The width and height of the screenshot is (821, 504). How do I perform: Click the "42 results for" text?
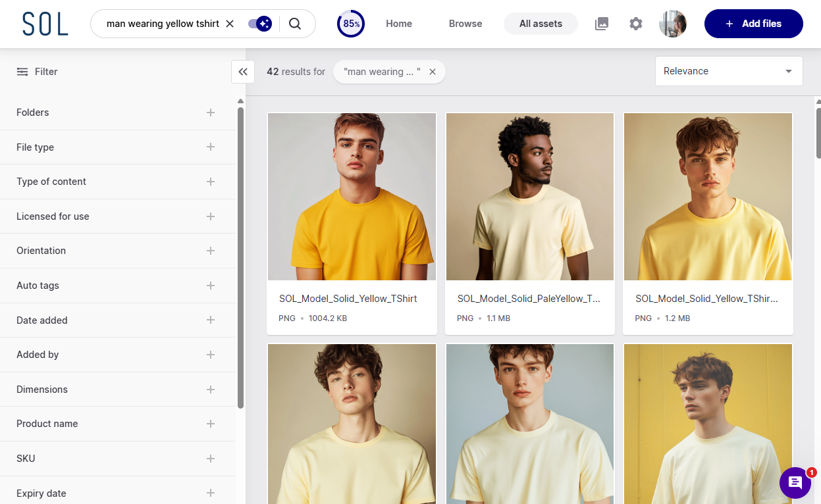[296, 72]
